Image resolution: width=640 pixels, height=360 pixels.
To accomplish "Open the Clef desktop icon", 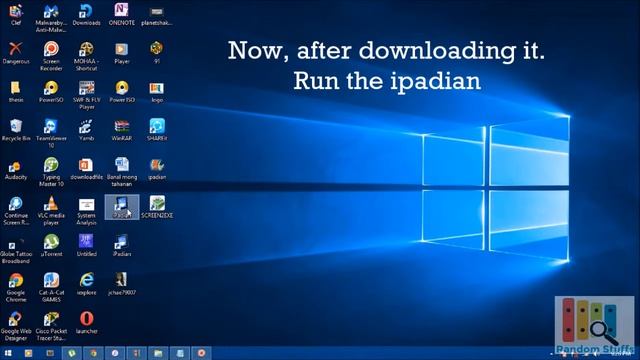I will click(x=16, y=15).
